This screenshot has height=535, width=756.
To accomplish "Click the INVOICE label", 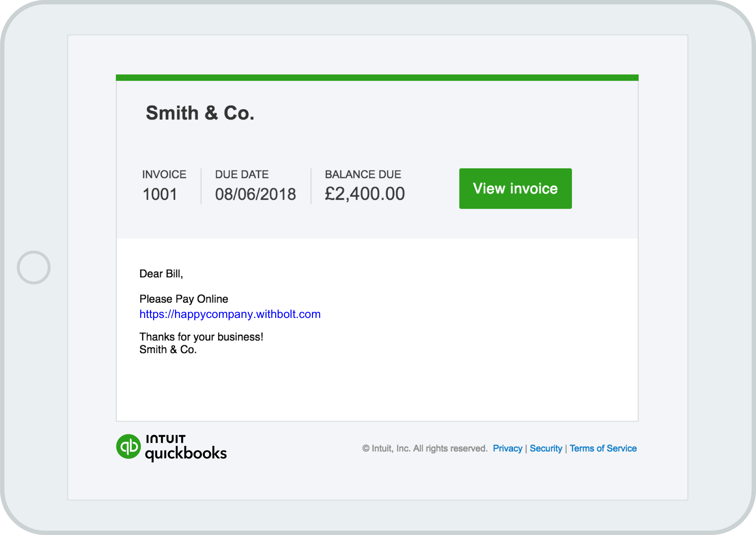I will 164,174.
